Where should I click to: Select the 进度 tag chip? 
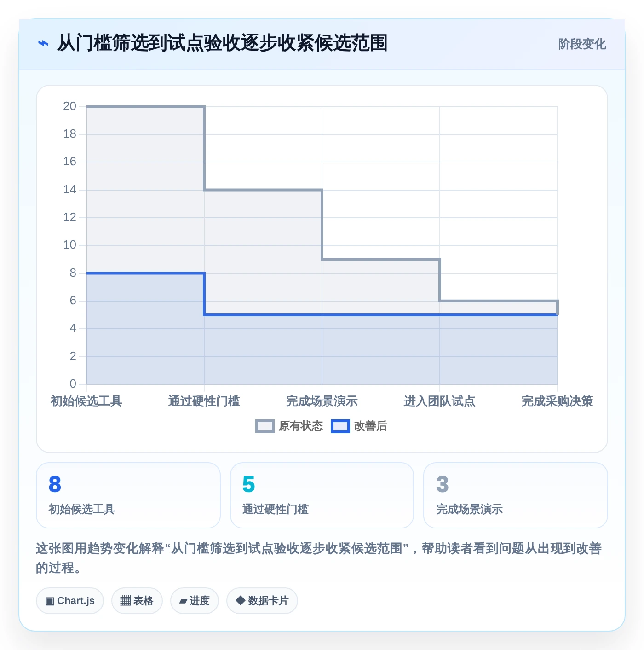195,601
